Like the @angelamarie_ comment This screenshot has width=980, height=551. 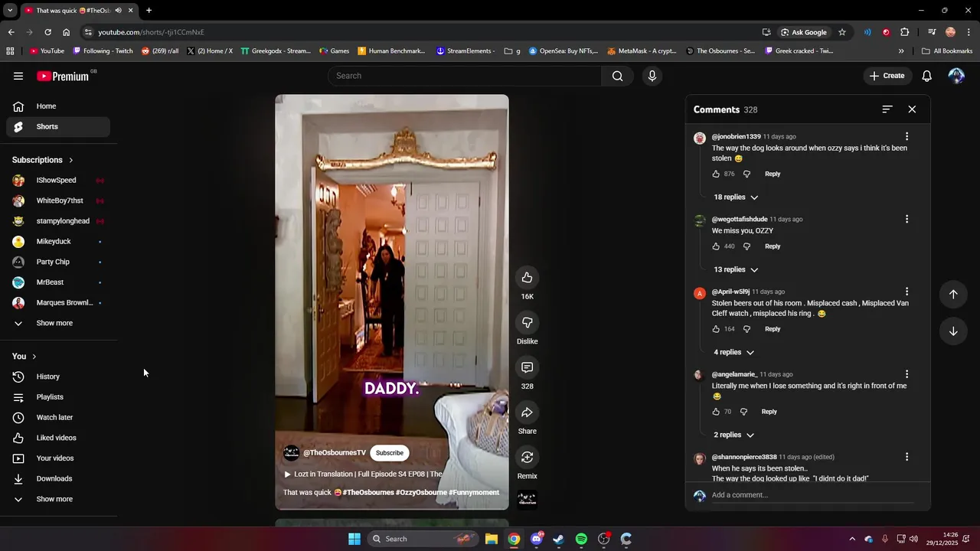pyautogui.click(x=716, y=412)
